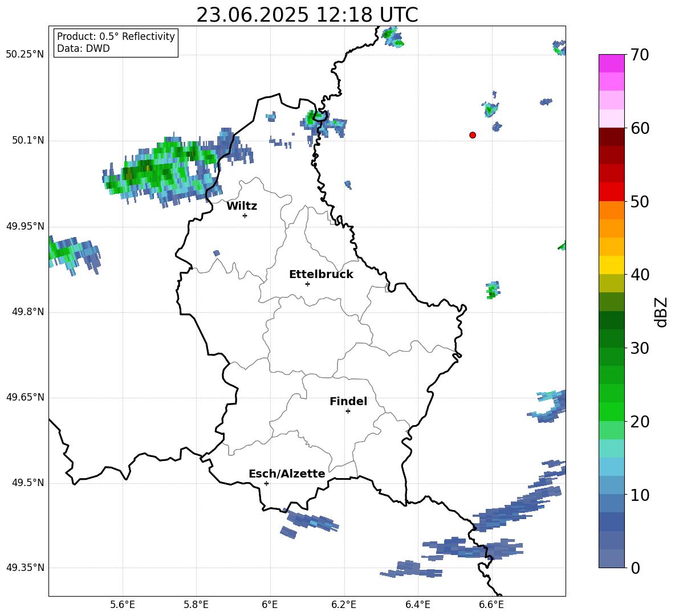Click the Wiltz station cross marker
675x616 pixels.
[x=245, y=215]
